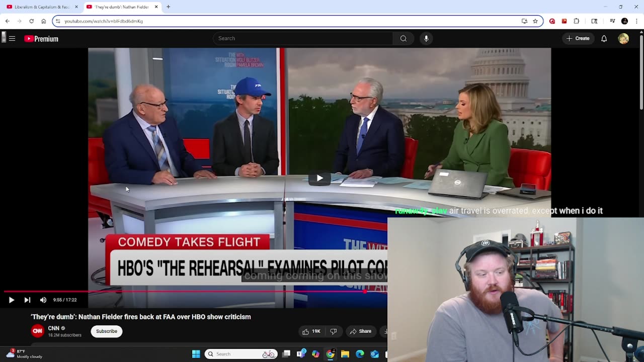The height and width of the screenshot is (362, 644).
Task: Click the YouTube search magnifier button
Action: click(x=404, y=38)
